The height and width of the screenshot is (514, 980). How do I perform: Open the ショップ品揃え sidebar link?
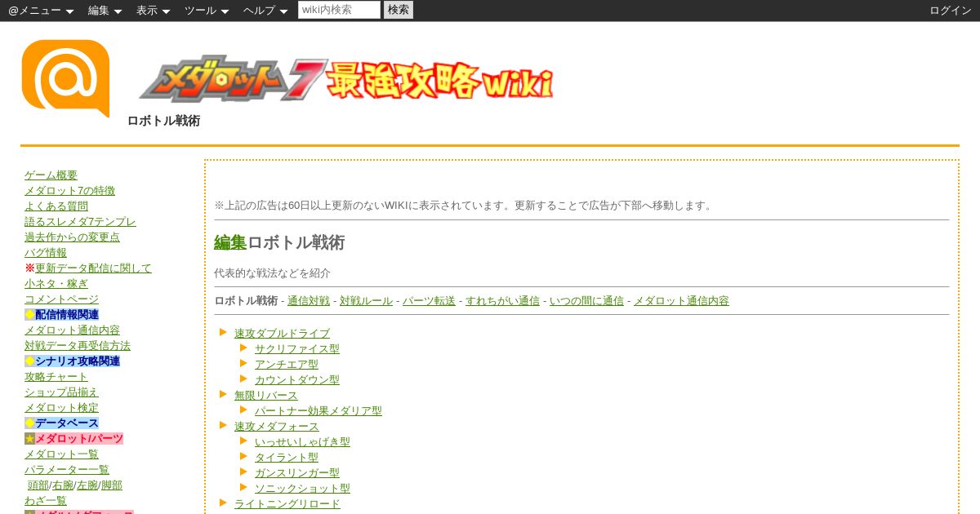(x=61, y=392)
